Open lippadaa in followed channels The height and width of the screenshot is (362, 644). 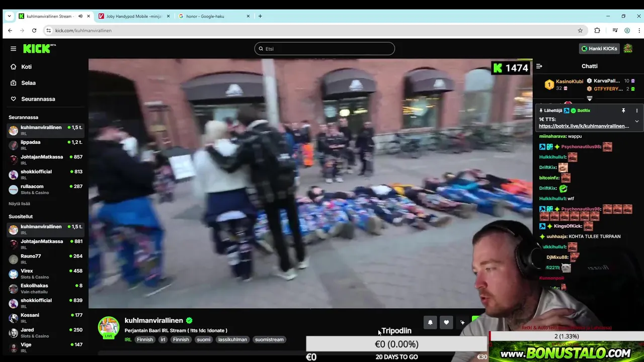pyautogui.click(x=45, y=145)
